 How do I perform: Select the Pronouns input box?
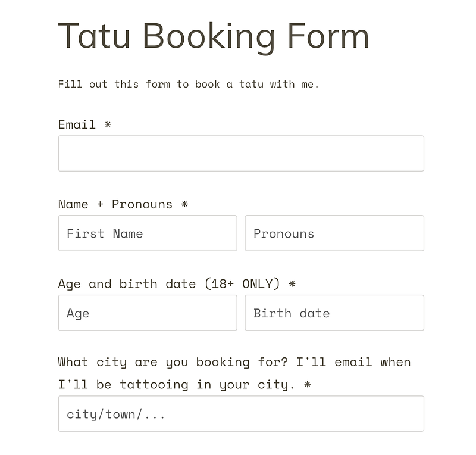pyautogui.click(x=334, y=233)
